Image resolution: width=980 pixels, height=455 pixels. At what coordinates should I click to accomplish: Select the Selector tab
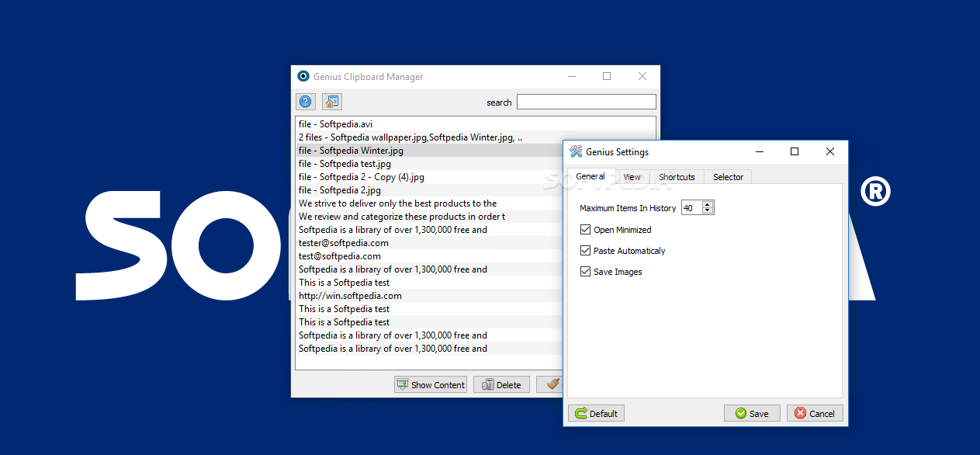point(728,177)
